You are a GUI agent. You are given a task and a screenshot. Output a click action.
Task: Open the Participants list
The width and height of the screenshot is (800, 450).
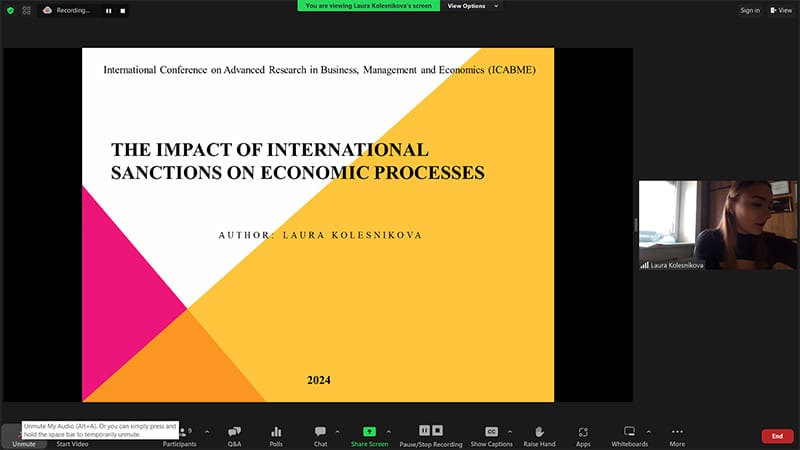180,435
